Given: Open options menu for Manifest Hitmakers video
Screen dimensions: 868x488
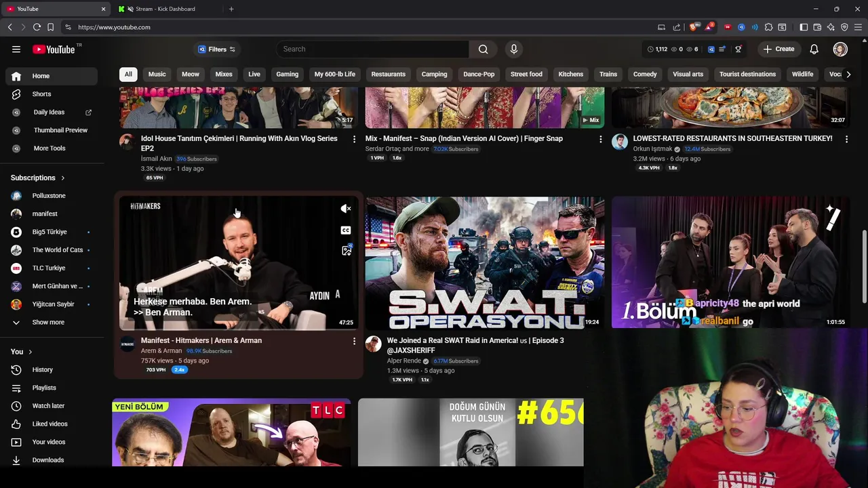Looking at the screenshot, I should 354,341.
